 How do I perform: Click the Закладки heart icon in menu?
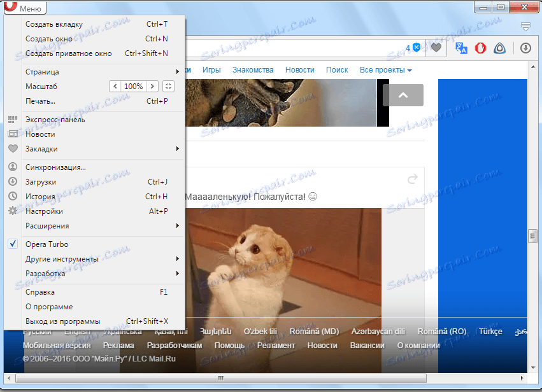pyautogui.click(x=13, y=148)
